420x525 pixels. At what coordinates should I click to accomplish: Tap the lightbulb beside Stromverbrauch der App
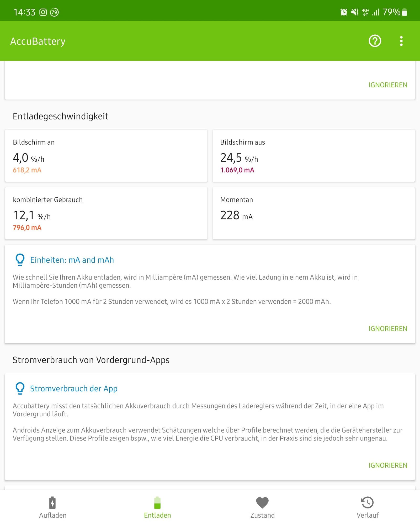pyautogui.click(x=20, y=388)
